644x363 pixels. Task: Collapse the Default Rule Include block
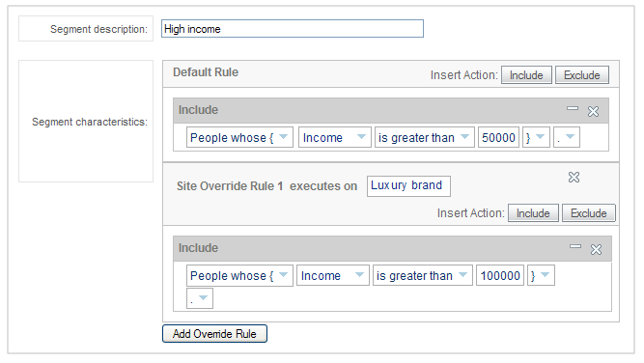click(573, 109)
